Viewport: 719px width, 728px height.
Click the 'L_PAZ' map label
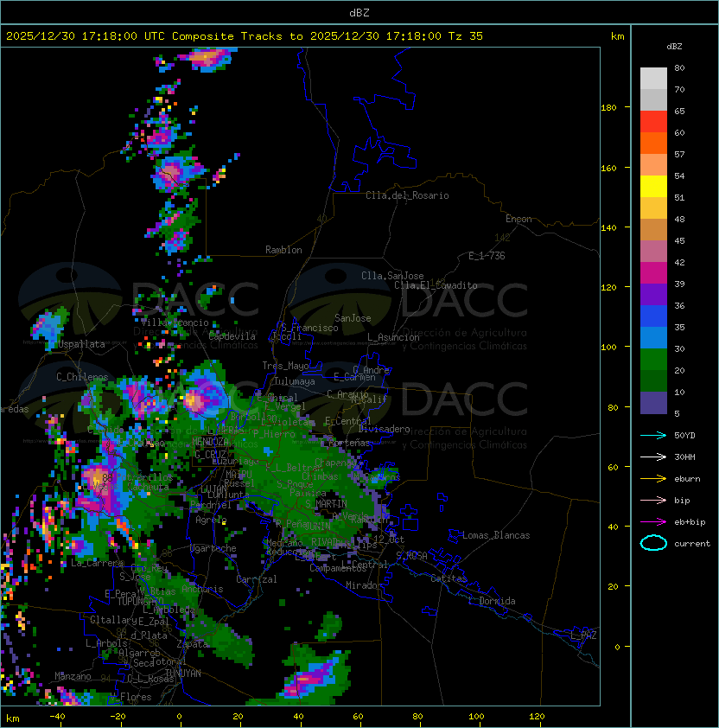583,635
